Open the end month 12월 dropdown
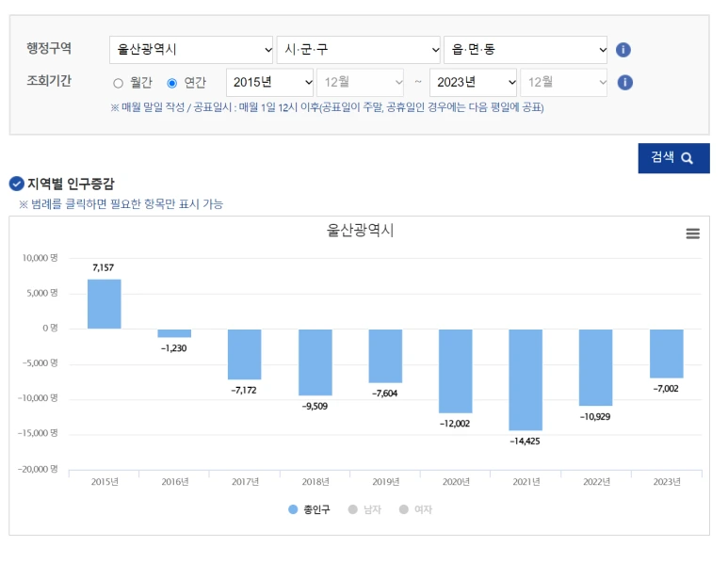 563,83
